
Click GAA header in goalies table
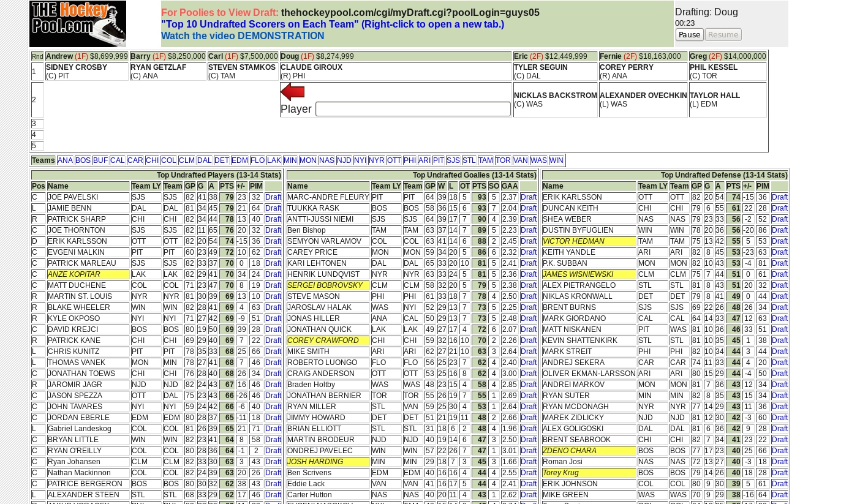tap(510, 186)
